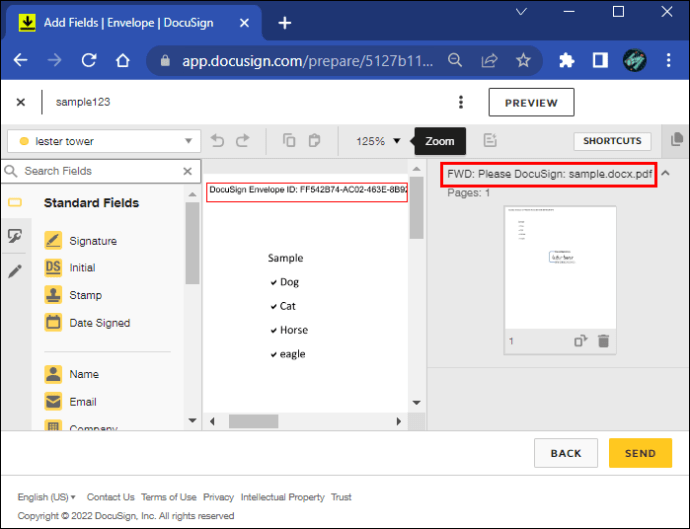The height and width of the screenshot is (529, 690).
Task: Open a new browser tab
Action: [x=285, y=23]
